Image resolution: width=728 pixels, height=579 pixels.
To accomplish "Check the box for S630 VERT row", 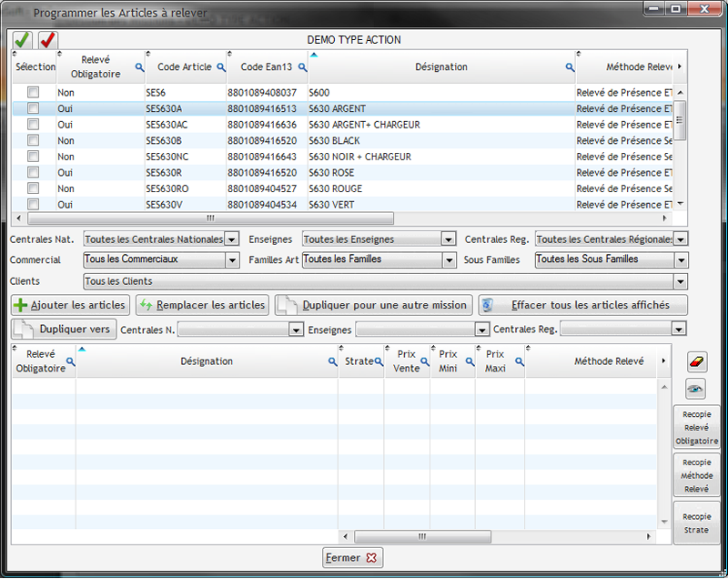I will (x=34, y=205).
